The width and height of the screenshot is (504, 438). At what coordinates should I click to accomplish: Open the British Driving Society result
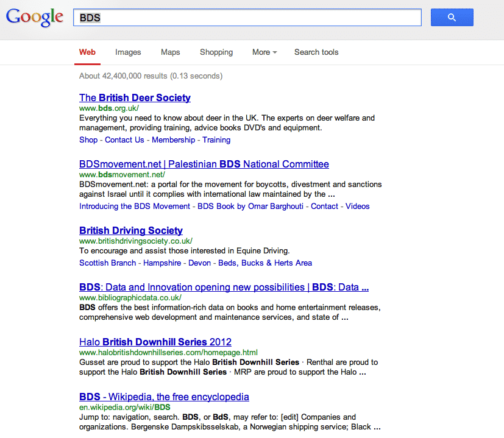click(x=131, y=231)
